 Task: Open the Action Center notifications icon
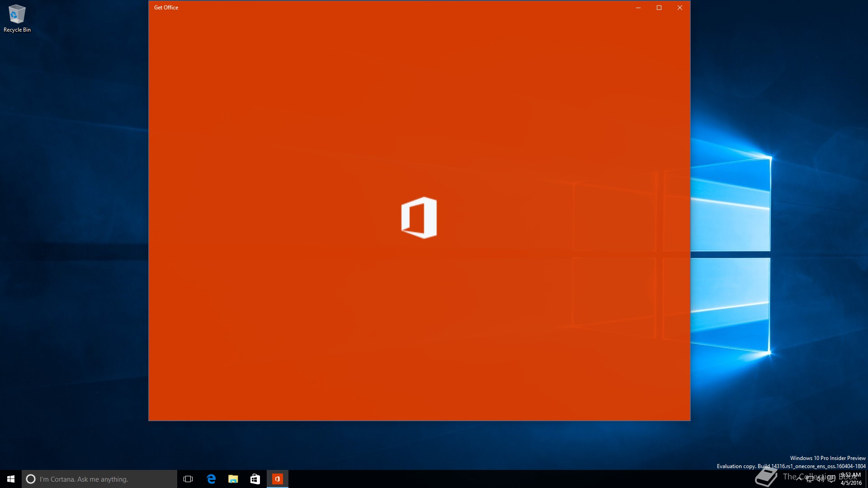(831, 479)
